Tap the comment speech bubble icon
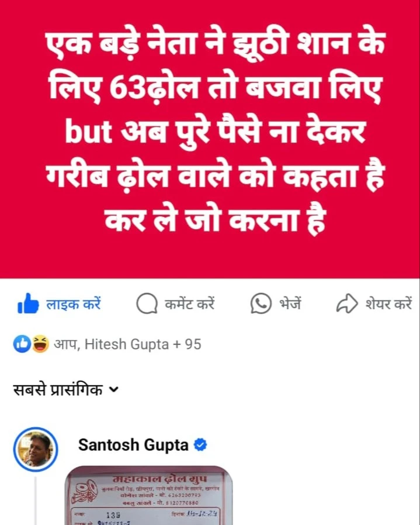 click(x=147, y=303)
